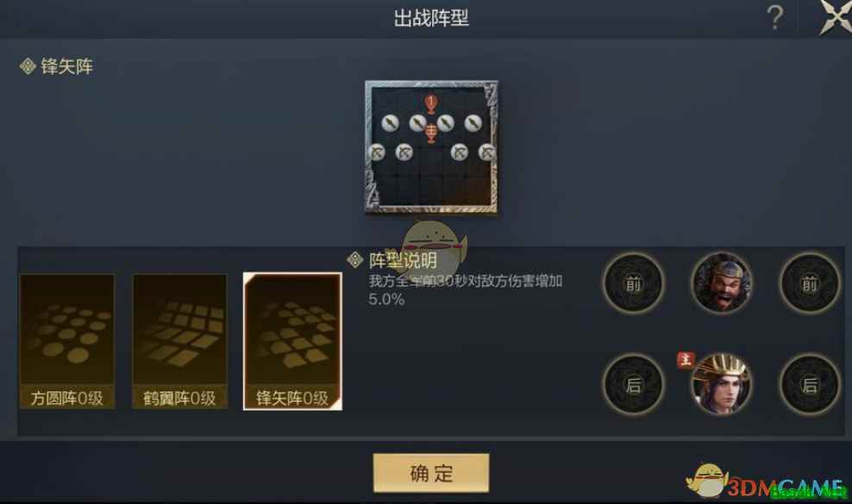Click the orange drum icon in formation grid

point(431,133)
